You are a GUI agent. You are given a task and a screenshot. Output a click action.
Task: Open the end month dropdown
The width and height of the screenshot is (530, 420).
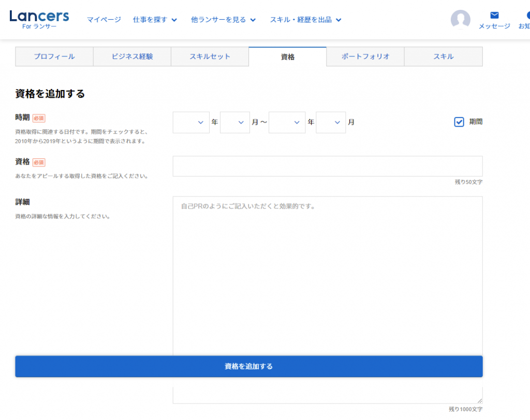point(331,123)
